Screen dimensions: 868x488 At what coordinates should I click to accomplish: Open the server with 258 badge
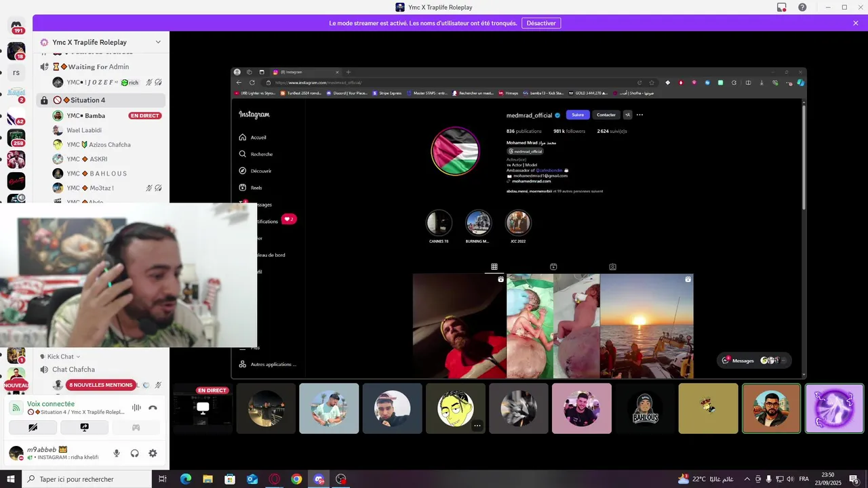[x=16, y=138]
